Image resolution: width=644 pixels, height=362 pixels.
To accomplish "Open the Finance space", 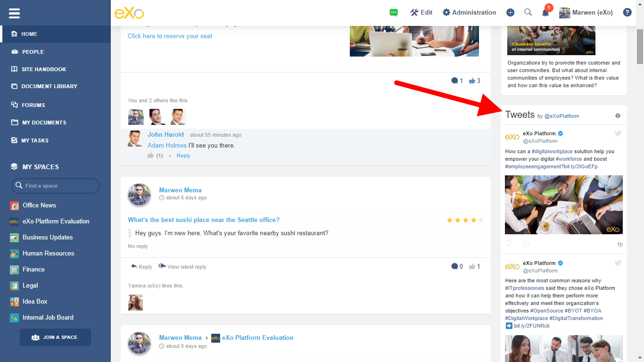I will (33, 270).
